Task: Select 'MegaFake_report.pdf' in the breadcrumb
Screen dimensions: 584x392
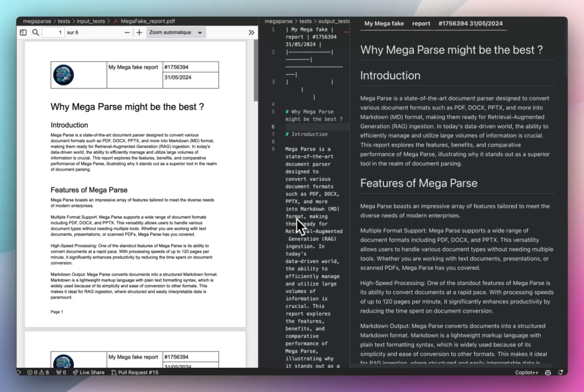Action: 148,21
